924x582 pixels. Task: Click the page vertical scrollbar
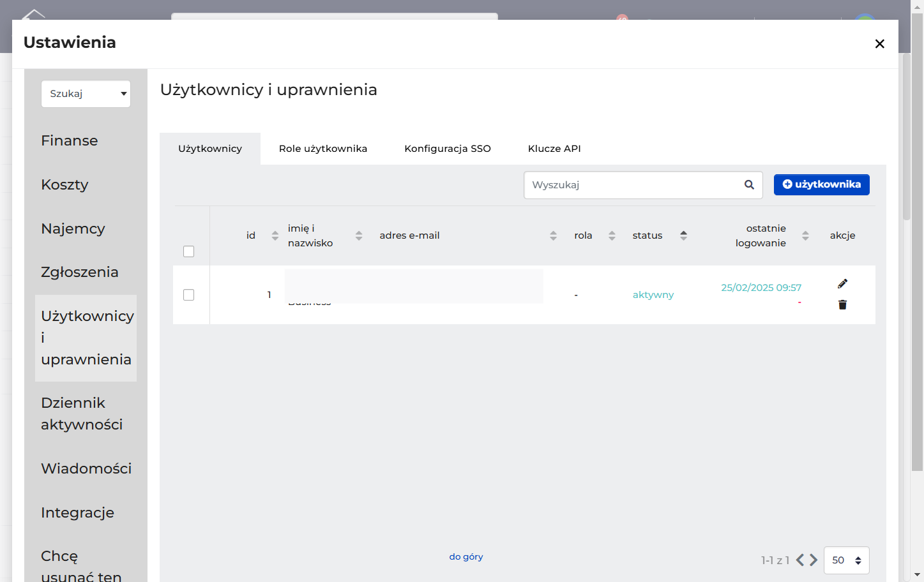(917, 243)
